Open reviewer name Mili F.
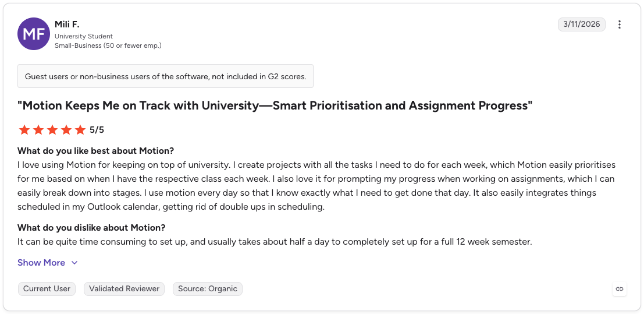The width and height of the screenshot is (644, 314). click(67, 24)
